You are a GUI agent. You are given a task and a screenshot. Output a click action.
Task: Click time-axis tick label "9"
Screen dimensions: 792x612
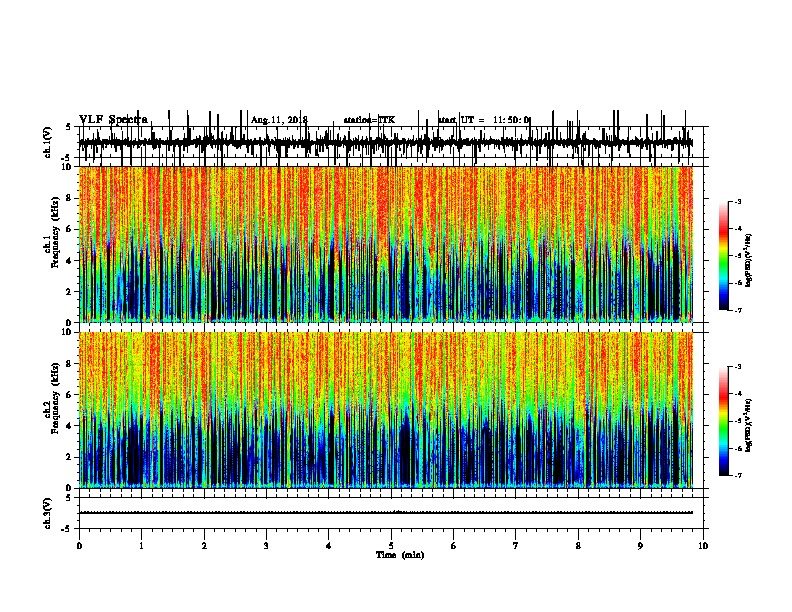tap(640, 546)
